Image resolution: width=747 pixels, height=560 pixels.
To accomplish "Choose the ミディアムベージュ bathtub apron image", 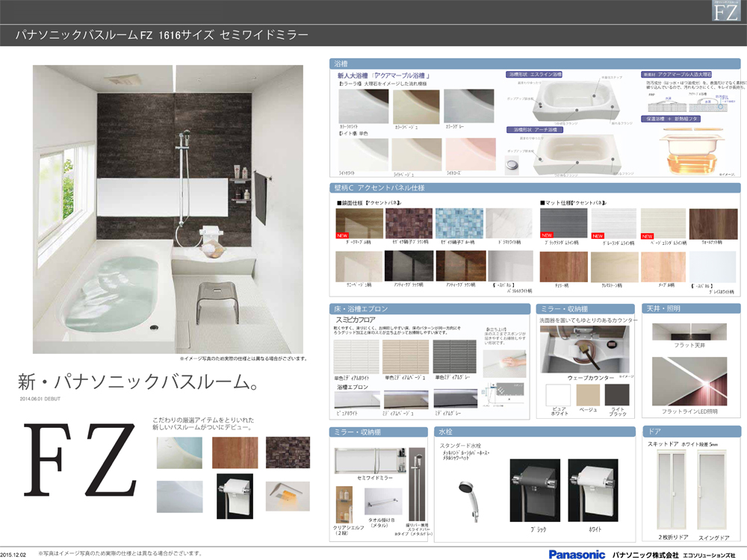I will click(x=406, y=400).
